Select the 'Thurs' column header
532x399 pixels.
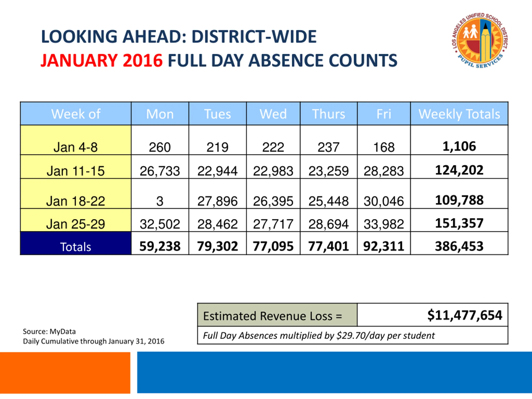point(329,113)
